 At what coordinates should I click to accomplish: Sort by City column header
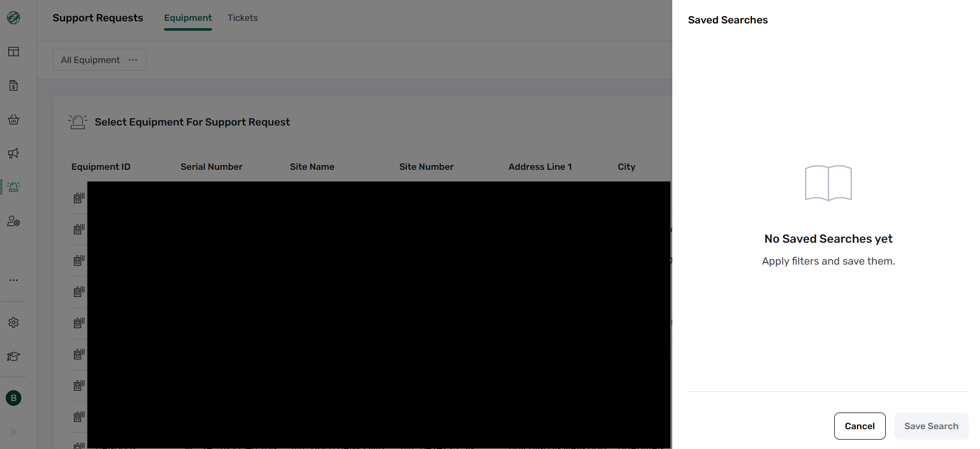click(x=626, y=167)
